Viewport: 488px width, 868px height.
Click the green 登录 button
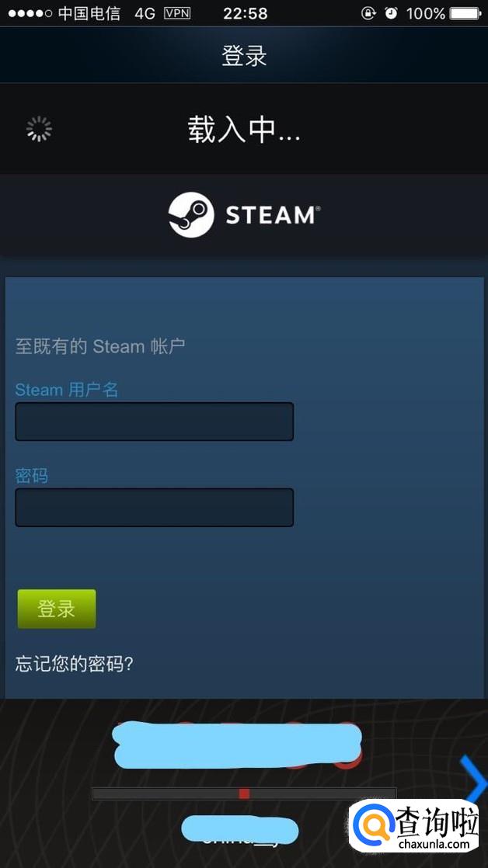(x=57, y=609)
